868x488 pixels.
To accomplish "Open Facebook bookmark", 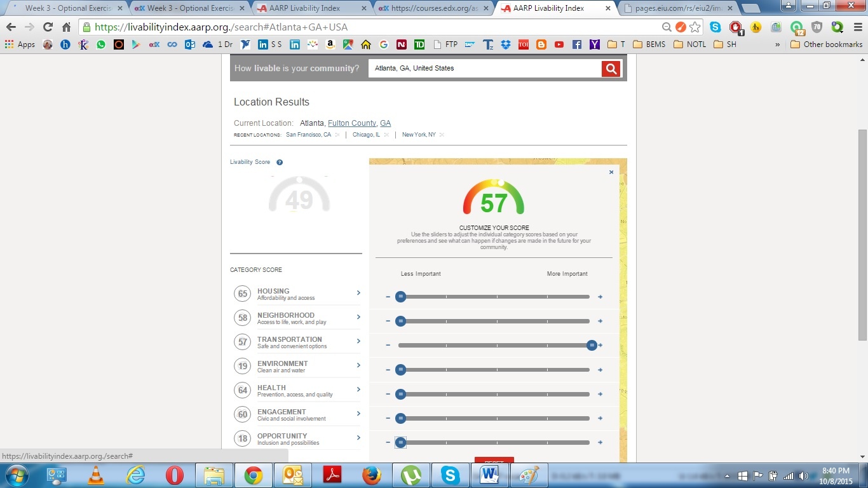I will pyautogui.click(x=577, y=44).
